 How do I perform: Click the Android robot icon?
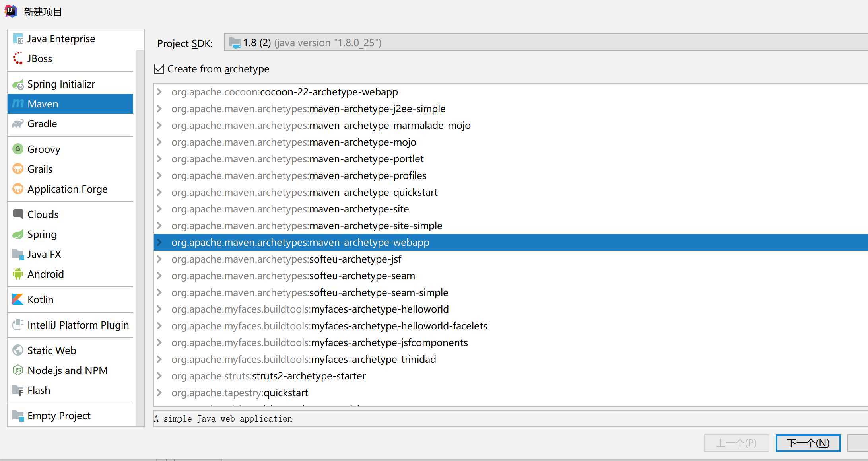tap(18, 274)
